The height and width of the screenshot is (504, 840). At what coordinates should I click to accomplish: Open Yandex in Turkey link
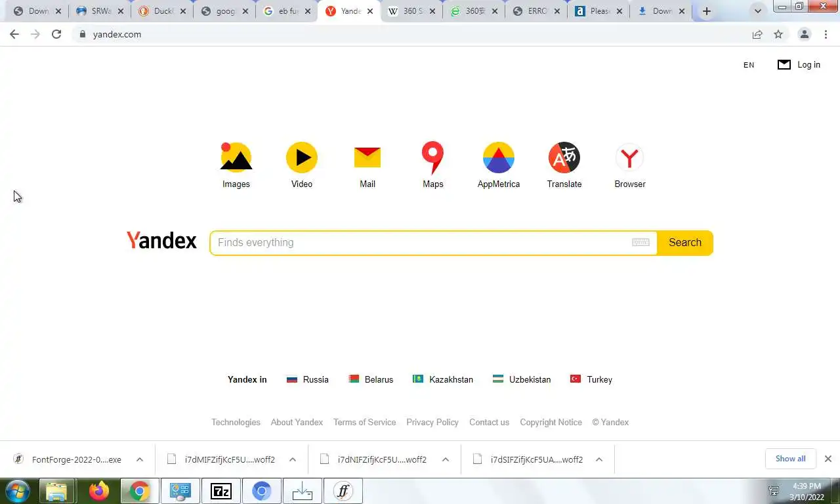(x=591, y=379)
